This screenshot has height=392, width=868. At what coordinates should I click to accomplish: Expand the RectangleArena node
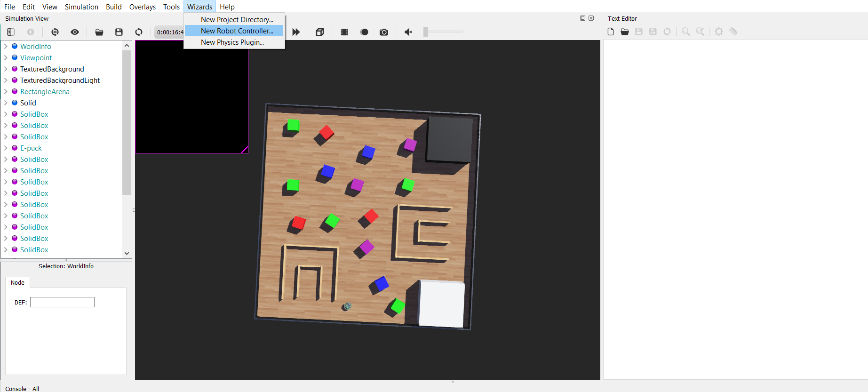coord(6,91)
